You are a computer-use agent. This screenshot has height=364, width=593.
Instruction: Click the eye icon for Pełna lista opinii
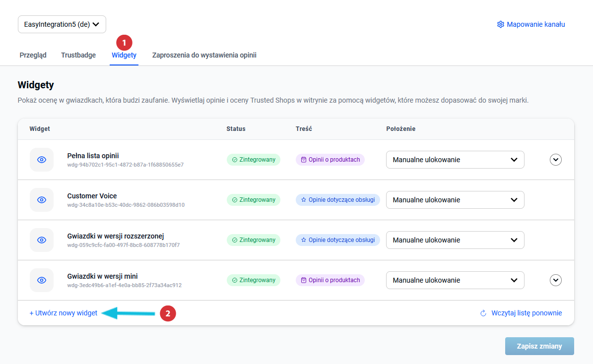(x=42, y=160)
